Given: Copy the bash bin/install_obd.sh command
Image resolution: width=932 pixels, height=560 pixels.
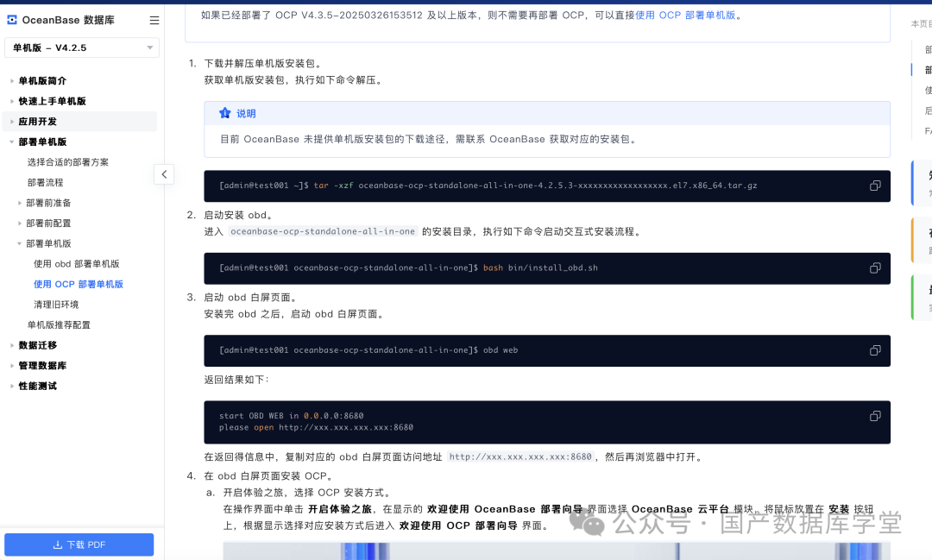Looking at the screenshot, I should coord(875,268).
